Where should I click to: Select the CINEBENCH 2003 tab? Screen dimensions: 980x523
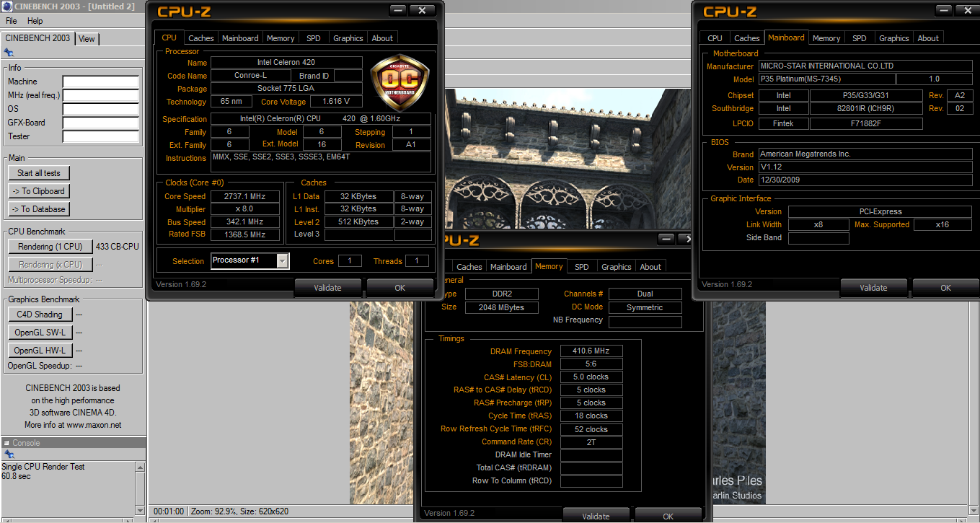37,38
